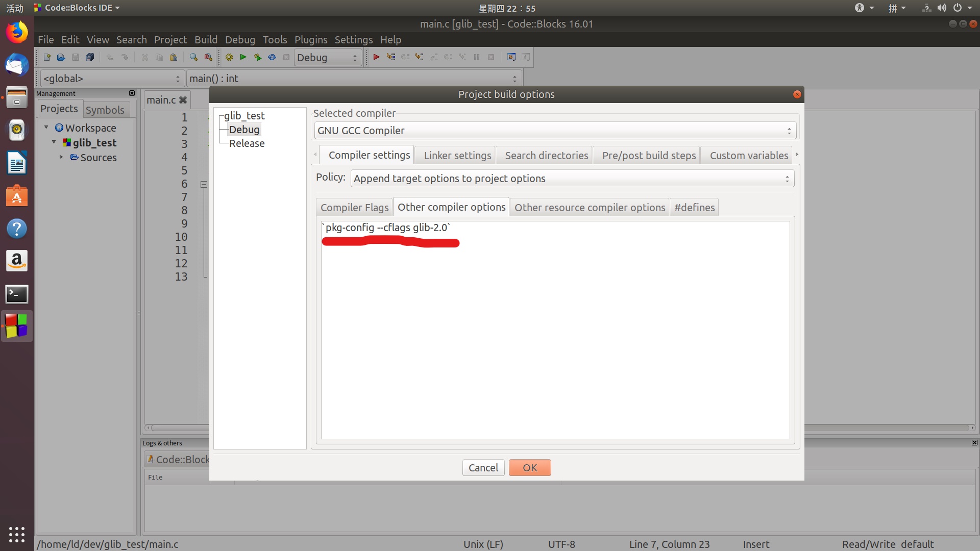Click the New file toolbar icon
The width and height of the screenshot is (980, 551).
[47, 57]
